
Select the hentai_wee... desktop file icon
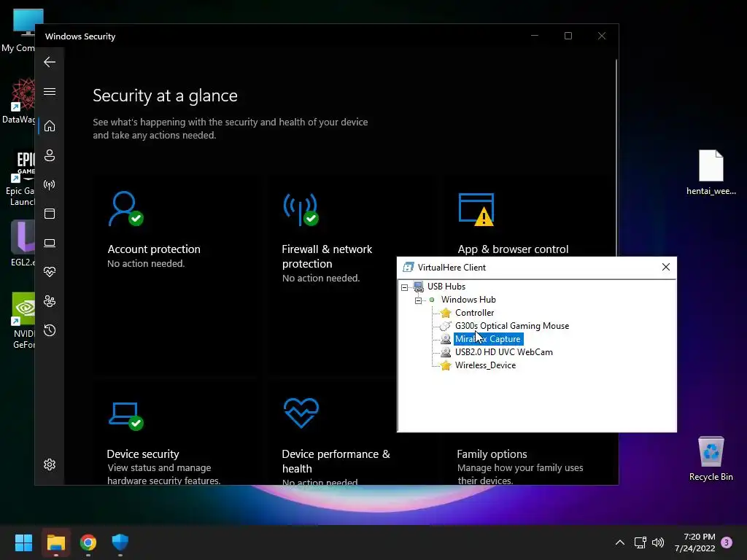pos(711,172)
